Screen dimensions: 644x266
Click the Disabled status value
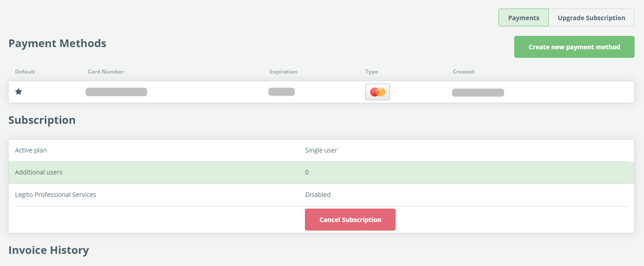pos(318,195)
